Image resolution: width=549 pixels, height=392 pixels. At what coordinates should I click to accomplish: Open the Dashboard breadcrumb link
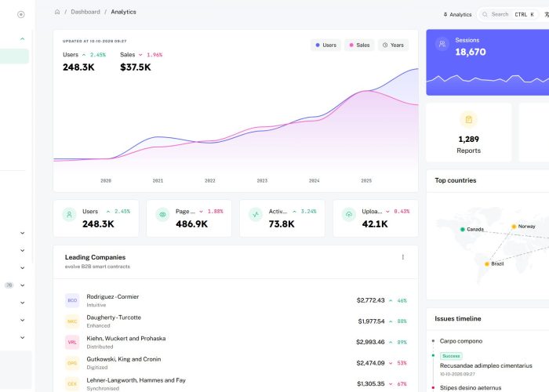point(85,12)
